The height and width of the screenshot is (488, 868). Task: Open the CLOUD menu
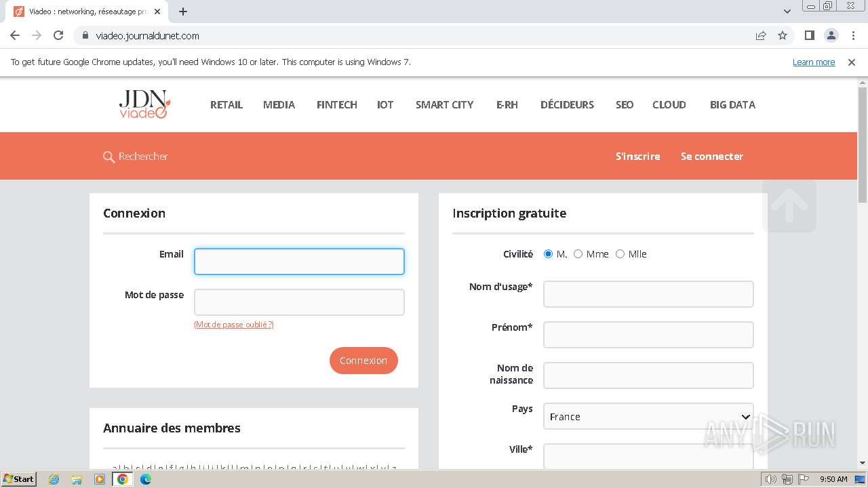point(669,104)
